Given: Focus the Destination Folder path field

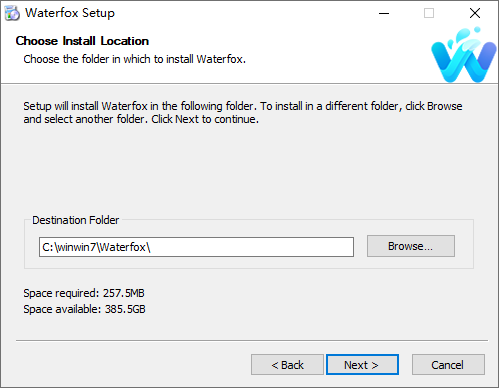Looking at the screenshot, I should (x=196, y=247).
